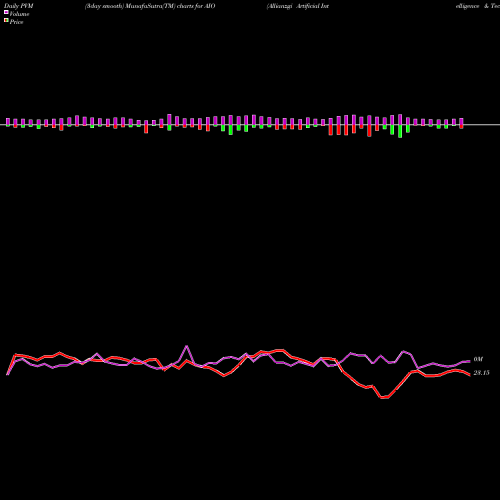
Task: Click the MunafaSutra charts for AIO heading
Action: 150,6
